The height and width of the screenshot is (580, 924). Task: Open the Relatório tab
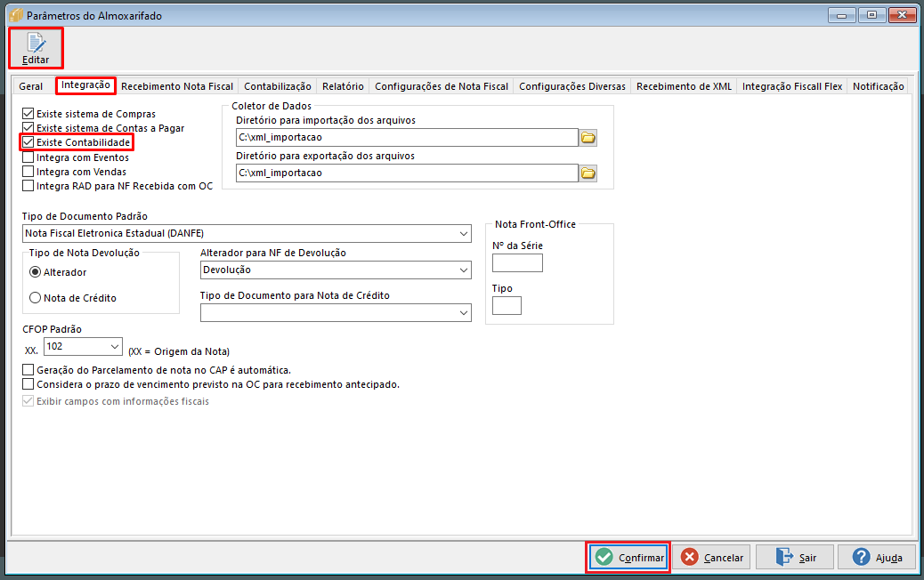point(343,86)
